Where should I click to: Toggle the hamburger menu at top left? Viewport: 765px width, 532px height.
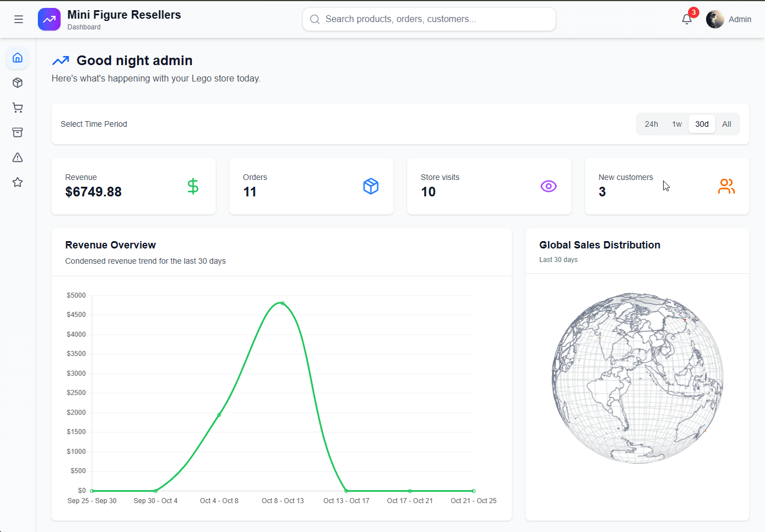18,19
